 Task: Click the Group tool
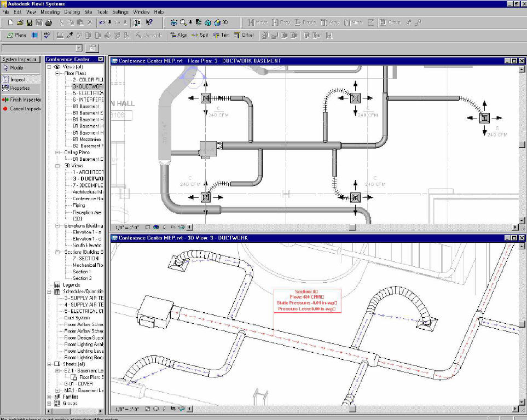[390, 22]
